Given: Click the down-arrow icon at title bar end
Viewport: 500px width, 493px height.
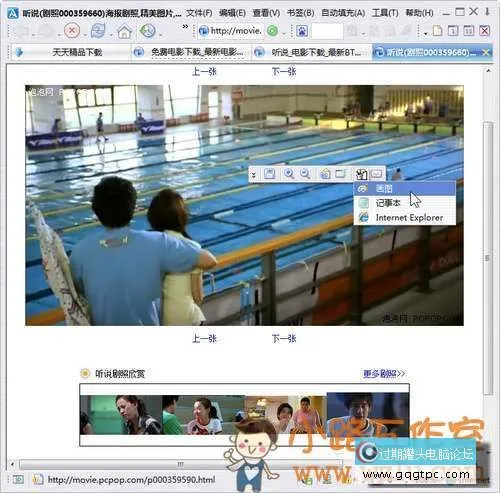Looking at the screenshot, I should click(487, 12).
